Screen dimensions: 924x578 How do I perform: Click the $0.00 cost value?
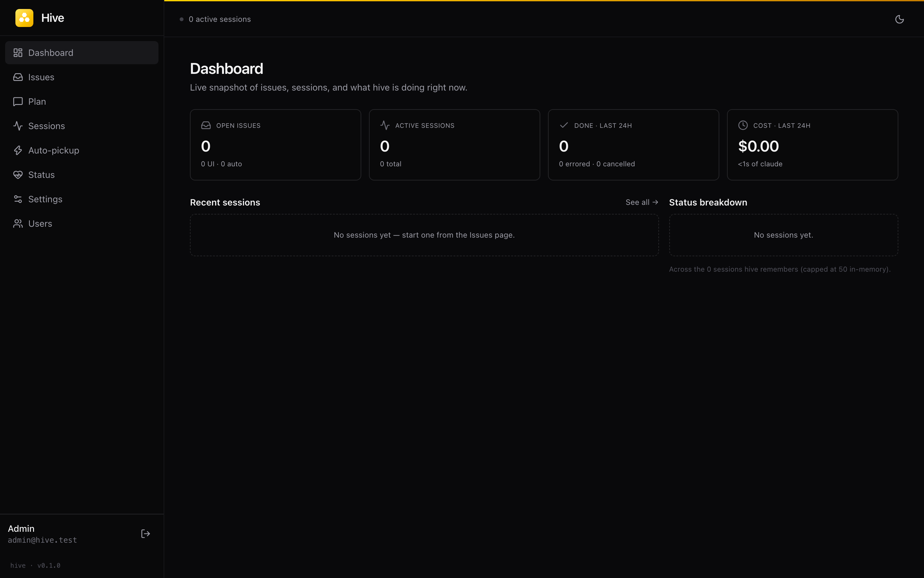(758, 146)
